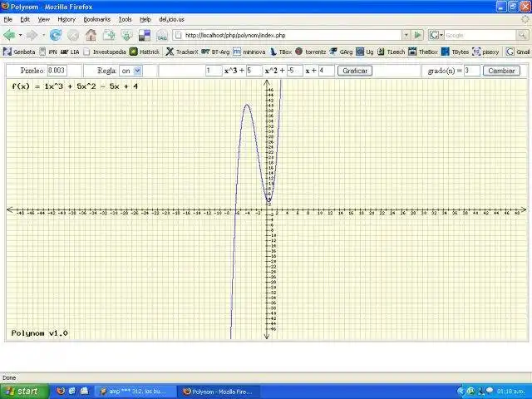Open the GArg bookmark
Viewport: 532px width, 399px height.
pos(342,52)
